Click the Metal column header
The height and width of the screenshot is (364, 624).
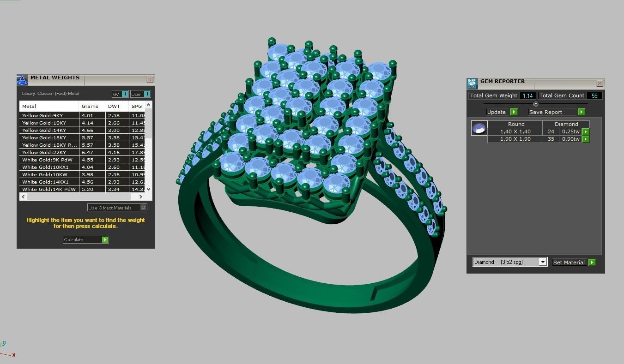(49, 106)
